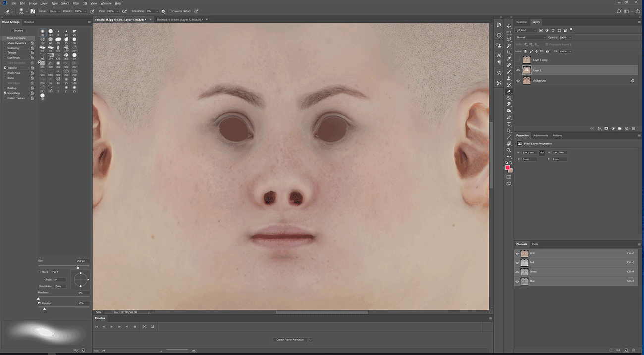Click the Paint Bucket tool

(509, 98)
